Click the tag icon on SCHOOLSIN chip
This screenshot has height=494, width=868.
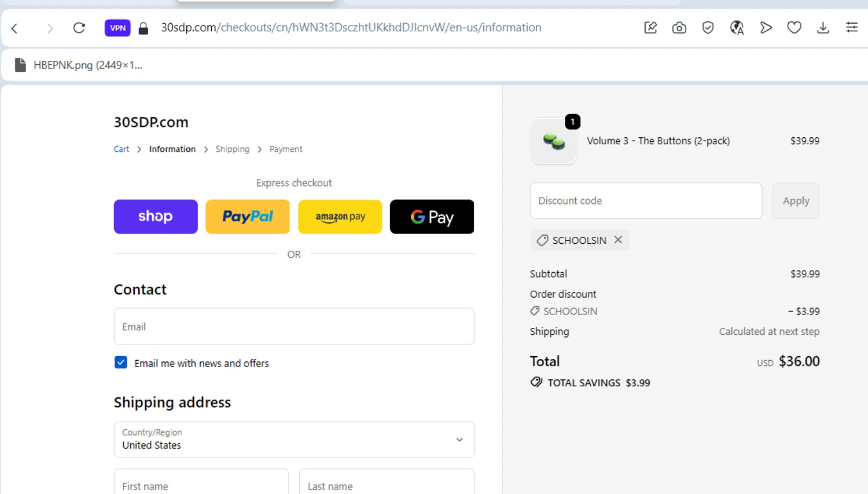542,240
